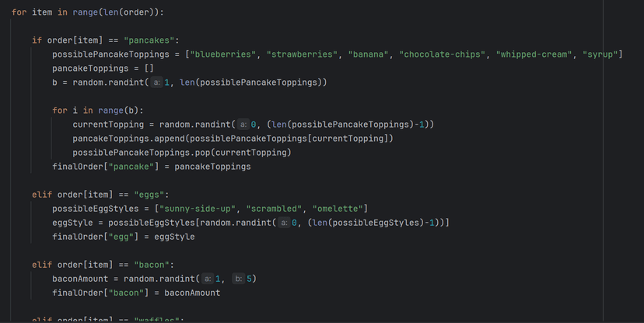Click the "strawberries" string literal

point(300,54)
